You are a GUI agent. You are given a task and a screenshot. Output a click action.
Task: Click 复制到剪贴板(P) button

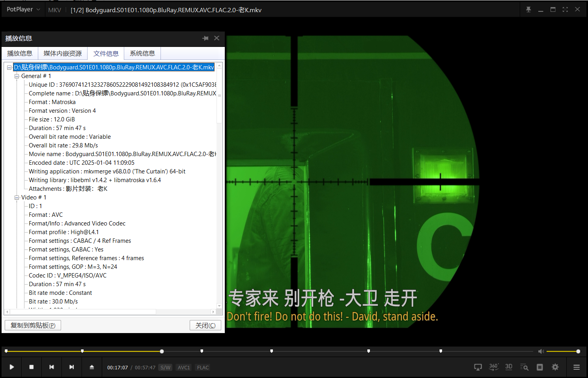click(33, 325)
